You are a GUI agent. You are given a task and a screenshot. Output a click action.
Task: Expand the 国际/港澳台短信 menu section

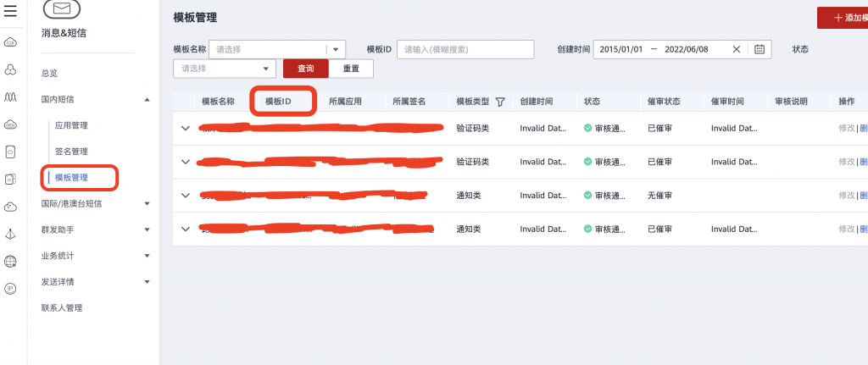pyautogui.click(x=147, y=203)
